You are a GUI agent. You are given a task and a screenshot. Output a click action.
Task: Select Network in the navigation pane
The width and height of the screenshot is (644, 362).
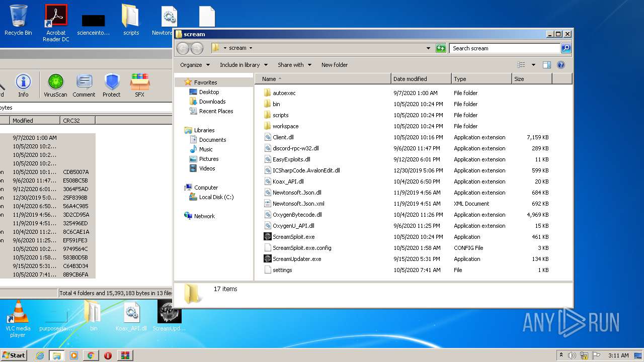pyautogui.click(x=204, y=216)
